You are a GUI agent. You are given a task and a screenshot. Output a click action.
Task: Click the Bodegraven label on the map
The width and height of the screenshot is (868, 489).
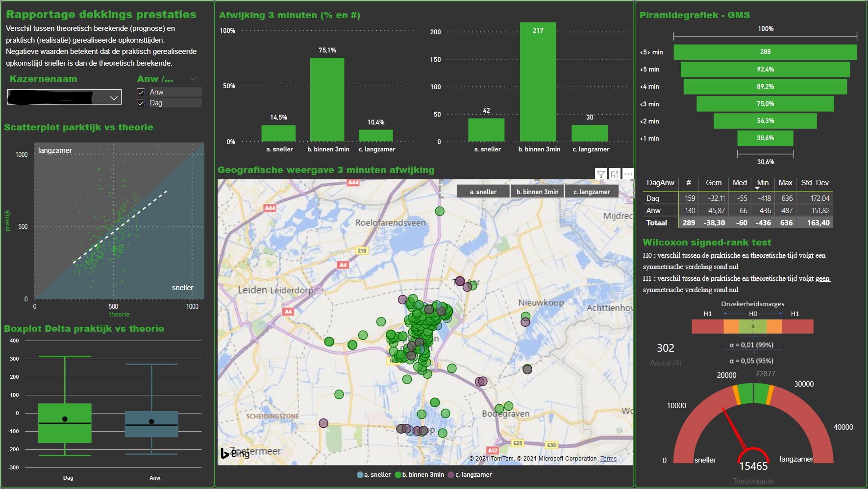[x=506, y=414]
